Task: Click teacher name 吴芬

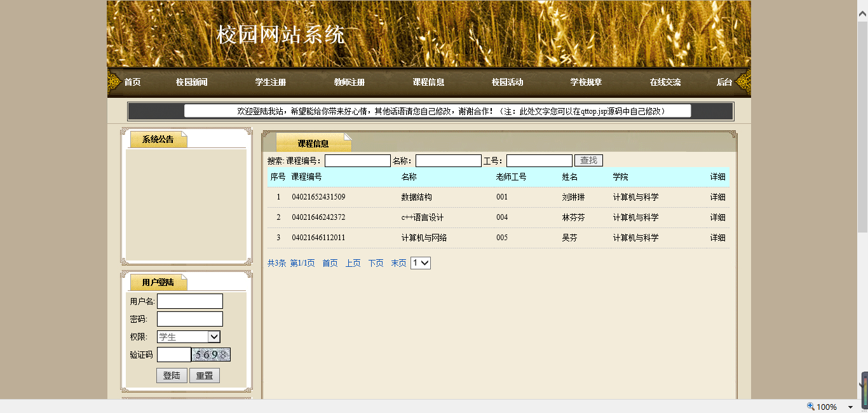Action: 569,238
